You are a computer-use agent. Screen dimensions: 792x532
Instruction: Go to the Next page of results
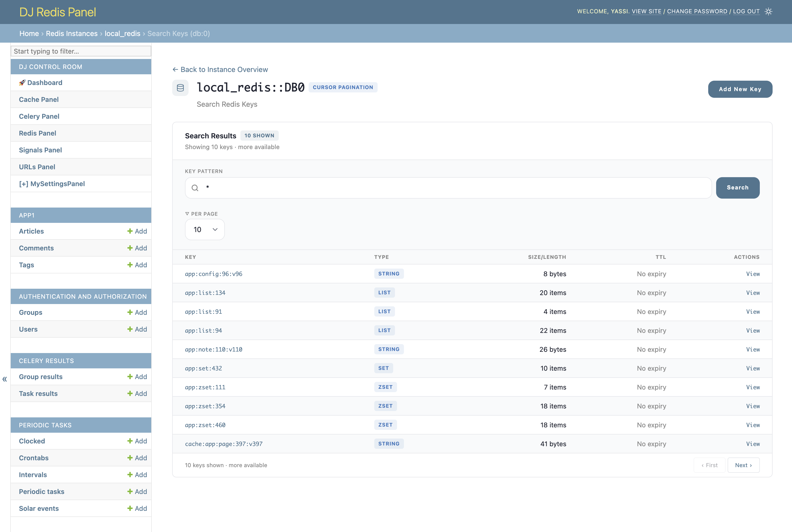tap(743, 465)
